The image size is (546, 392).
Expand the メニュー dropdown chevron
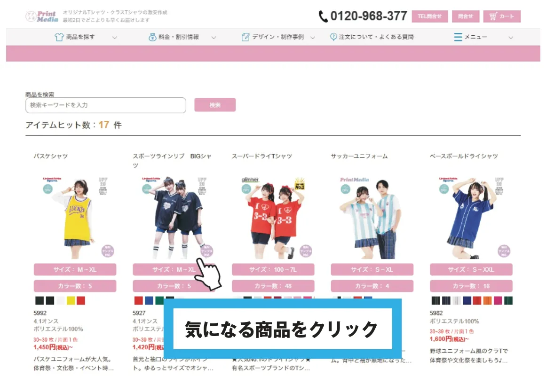[x=511, y=38]
